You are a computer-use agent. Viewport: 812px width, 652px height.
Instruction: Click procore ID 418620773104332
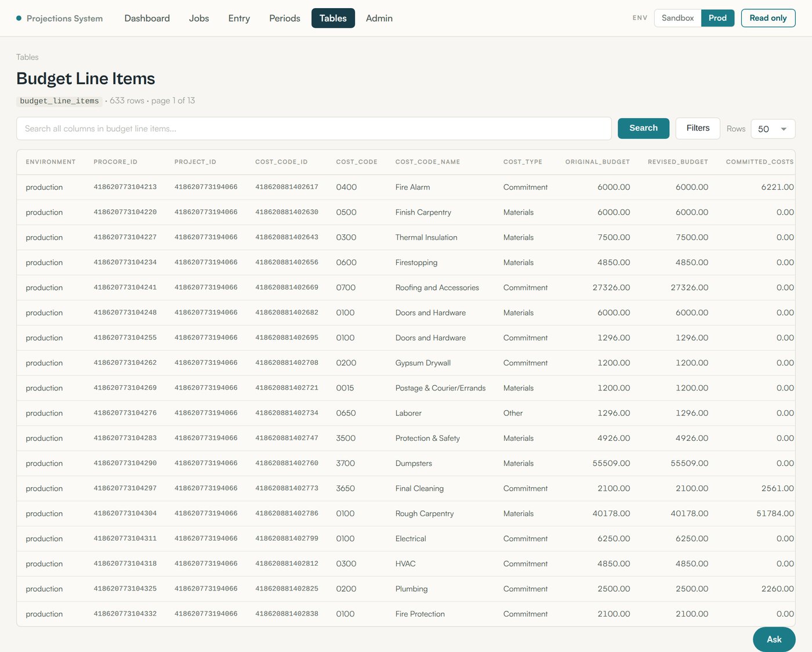125,614
